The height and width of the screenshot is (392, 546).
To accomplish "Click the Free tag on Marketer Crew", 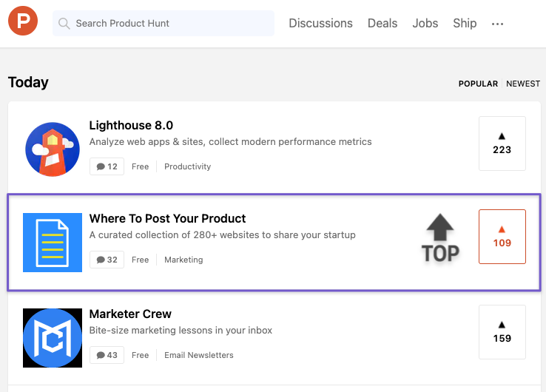I will coord(140,356).
